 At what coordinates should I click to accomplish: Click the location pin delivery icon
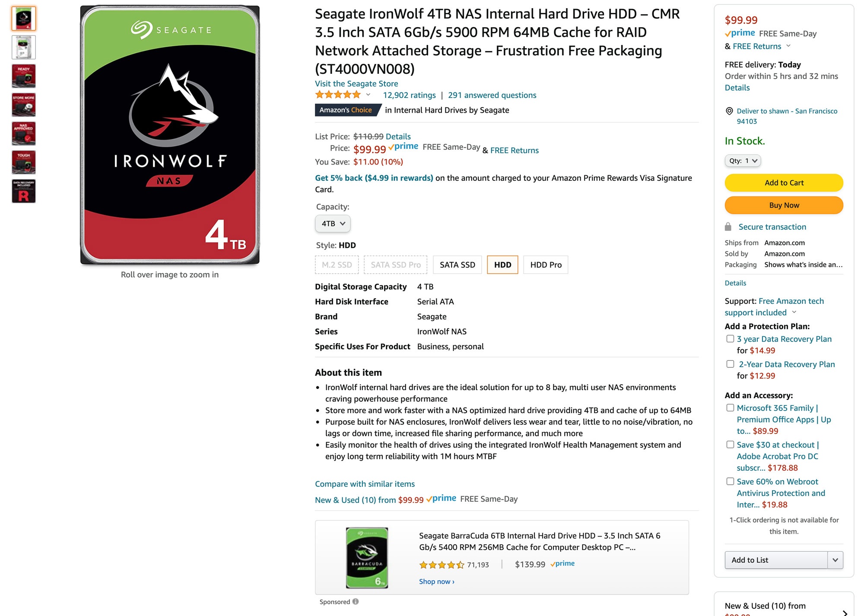pos(729,111)
